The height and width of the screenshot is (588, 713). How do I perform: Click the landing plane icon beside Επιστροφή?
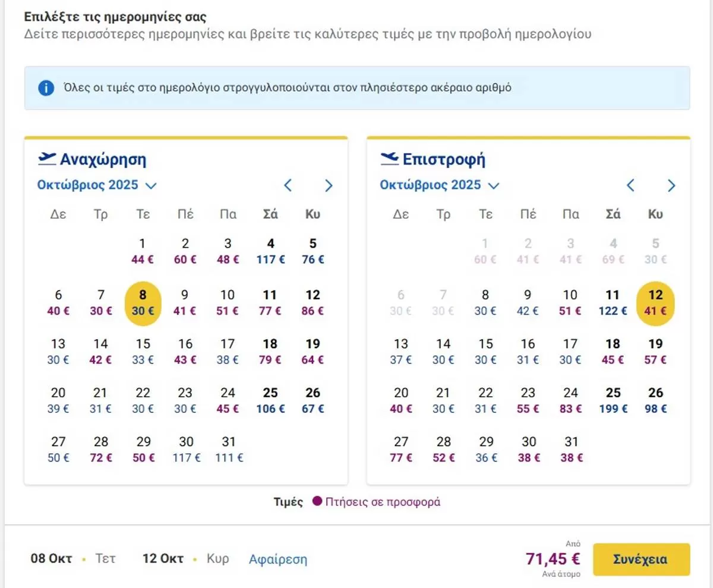[x=389, y=159]
